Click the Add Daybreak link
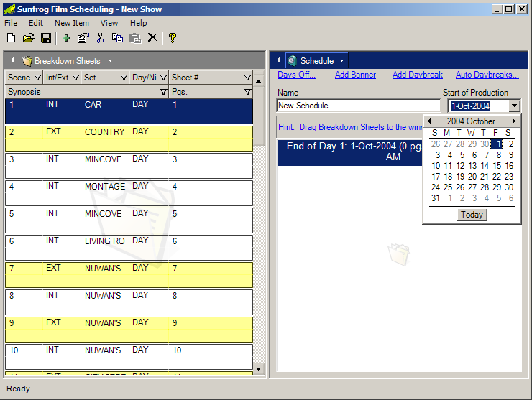The height and width of the screenshot is (400, 532). point(417,75)
